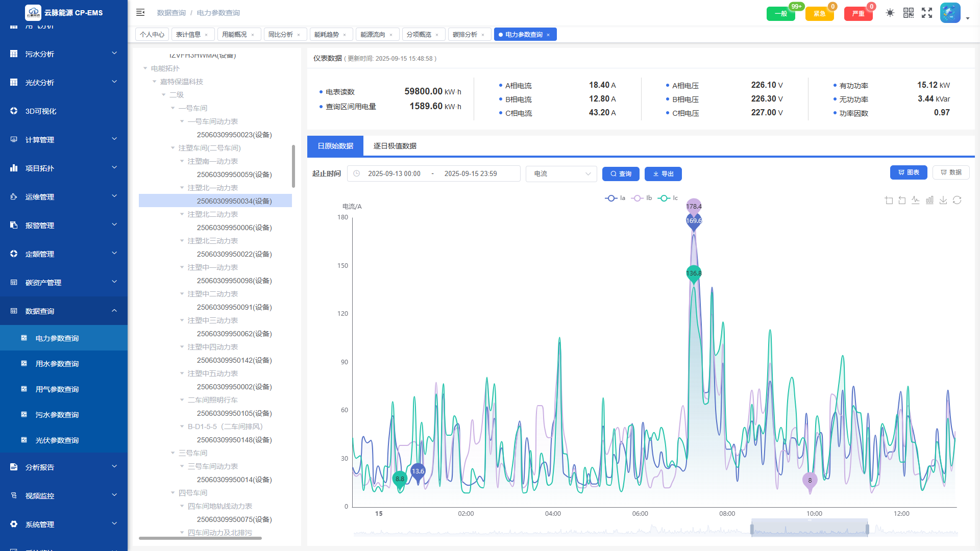Enter fullscreen using the expand icon
This screenshot has height=551, width=980.
click(x=927, y=13)
